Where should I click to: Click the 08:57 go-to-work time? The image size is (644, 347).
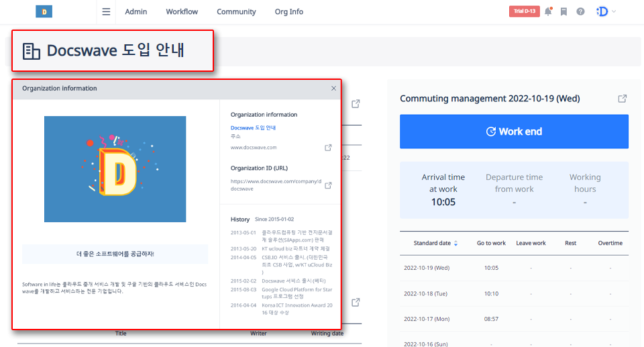[491, 319]
